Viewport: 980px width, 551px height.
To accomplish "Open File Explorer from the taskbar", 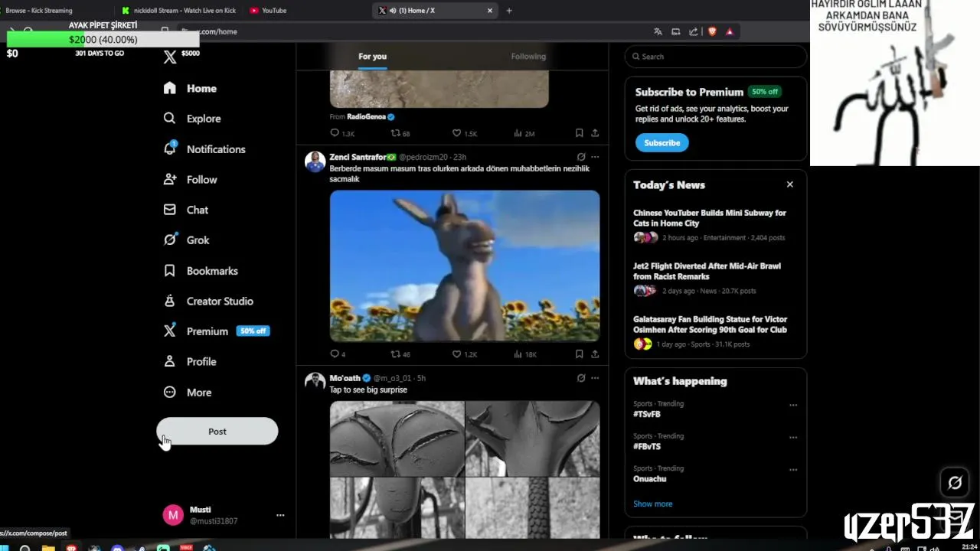I will (x=48, y=547).
